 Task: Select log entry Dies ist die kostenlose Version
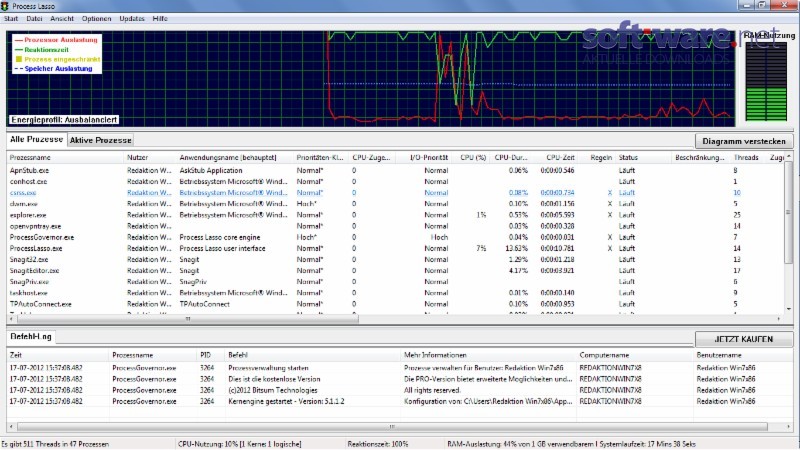399,379
